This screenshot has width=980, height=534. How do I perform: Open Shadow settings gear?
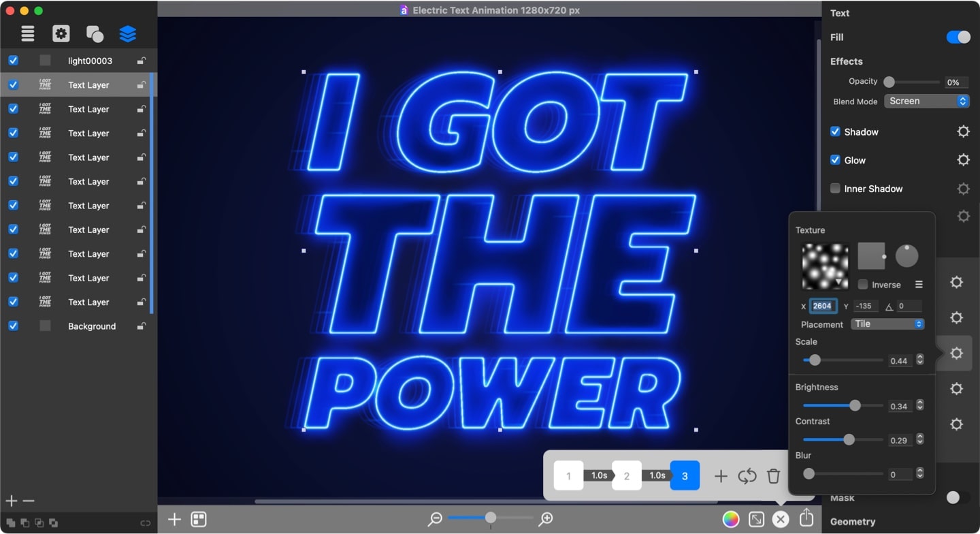click(963, 131)
